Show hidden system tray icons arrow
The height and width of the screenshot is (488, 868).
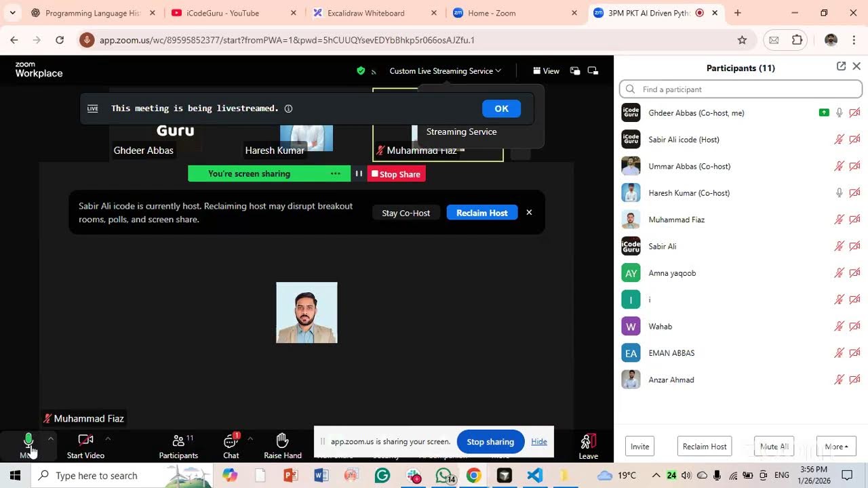(656, 476)
